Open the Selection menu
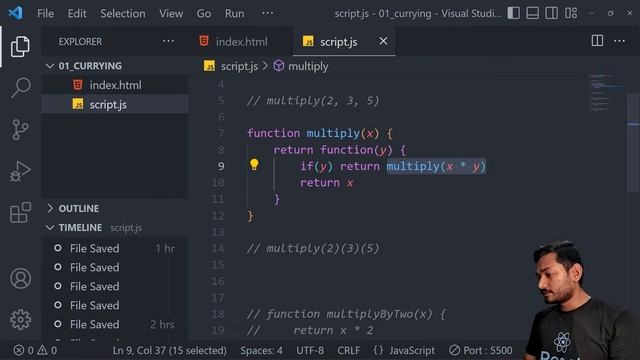640x360 pixels. pos(122,13)
